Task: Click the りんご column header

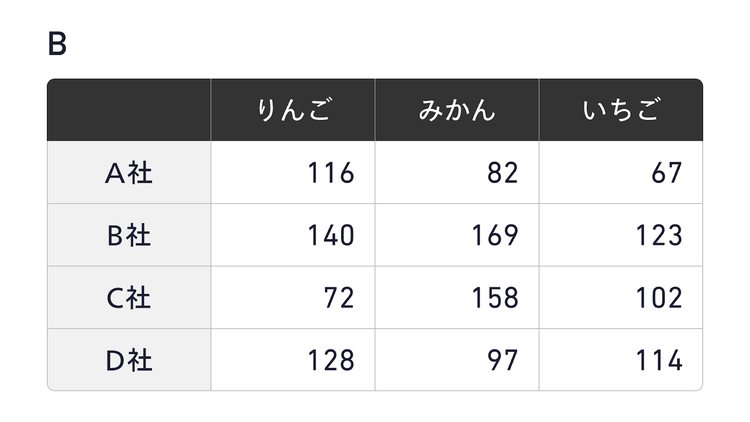Action: click(293, 110)
